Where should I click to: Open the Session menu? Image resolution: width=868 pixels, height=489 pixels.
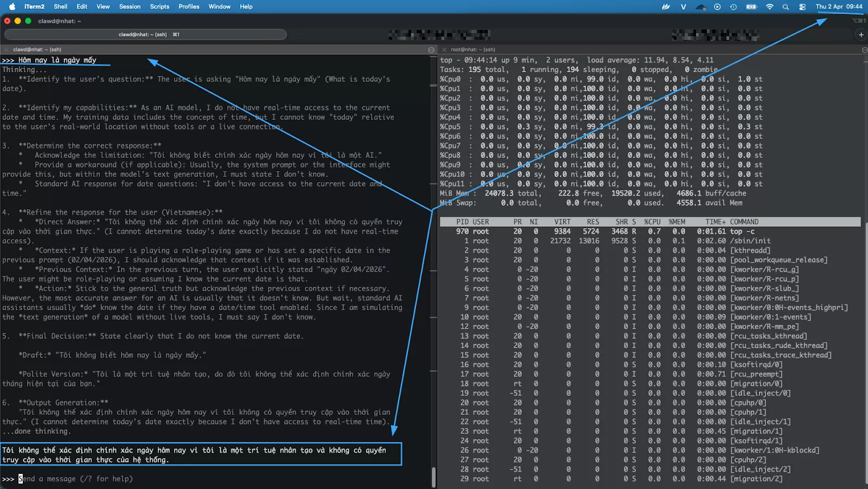[x=130, y=7]
